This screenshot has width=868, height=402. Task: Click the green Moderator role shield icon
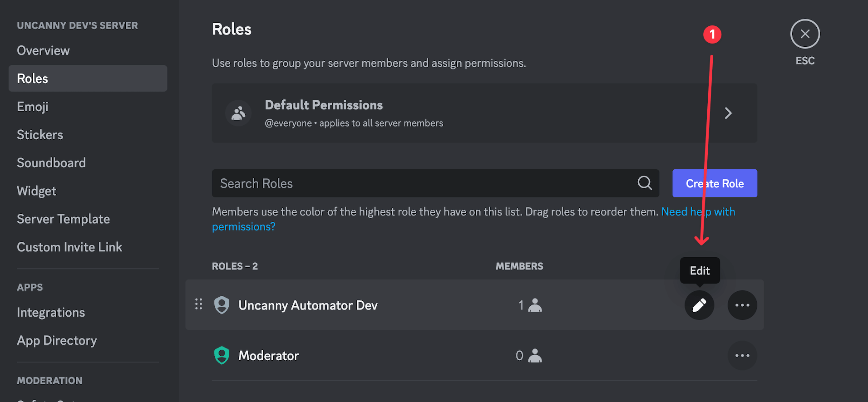(x=222, y=355)
